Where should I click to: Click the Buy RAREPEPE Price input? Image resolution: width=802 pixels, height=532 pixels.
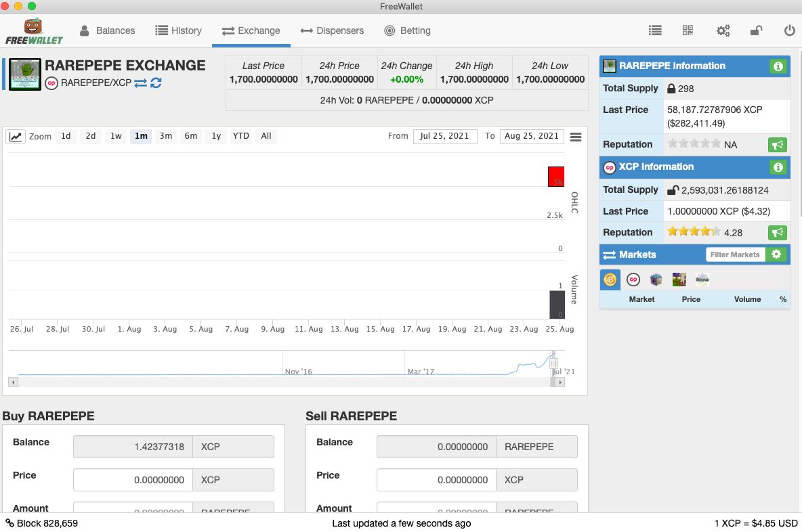133,480
